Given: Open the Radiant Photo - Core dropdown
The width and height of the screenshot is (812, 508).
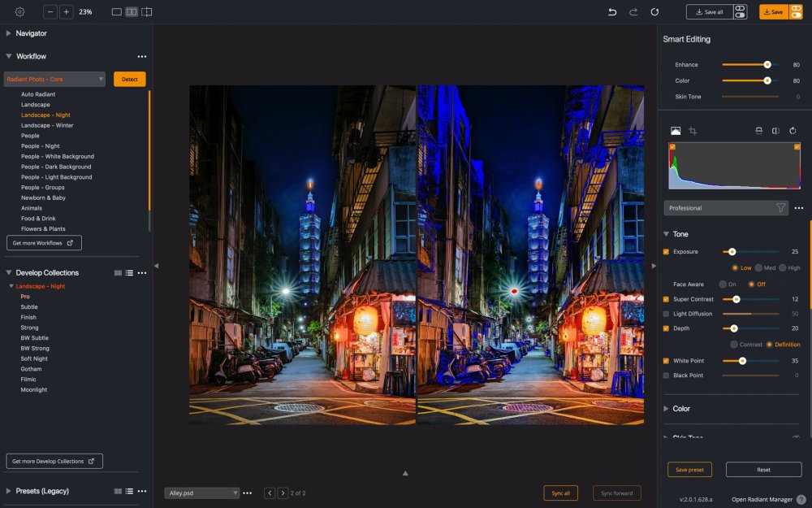Looking at the screenshot, I should point(54,79).
